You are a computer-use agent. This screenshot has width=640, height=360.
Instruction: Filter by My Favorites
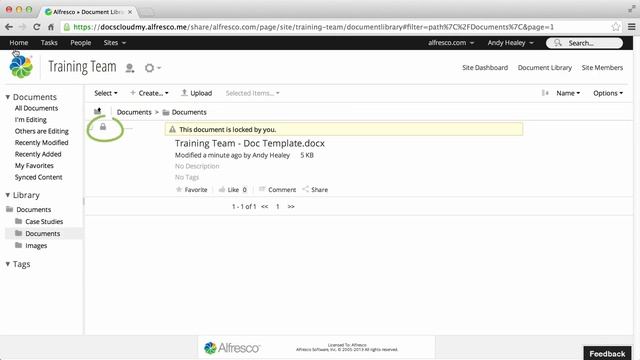[x=34, y=165]
